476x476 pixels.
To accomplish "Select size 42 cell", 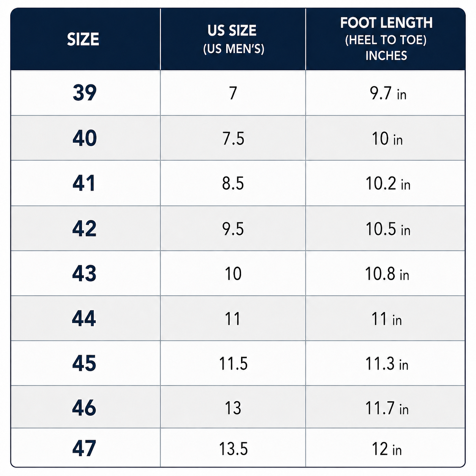I will [x=84, y=229].
